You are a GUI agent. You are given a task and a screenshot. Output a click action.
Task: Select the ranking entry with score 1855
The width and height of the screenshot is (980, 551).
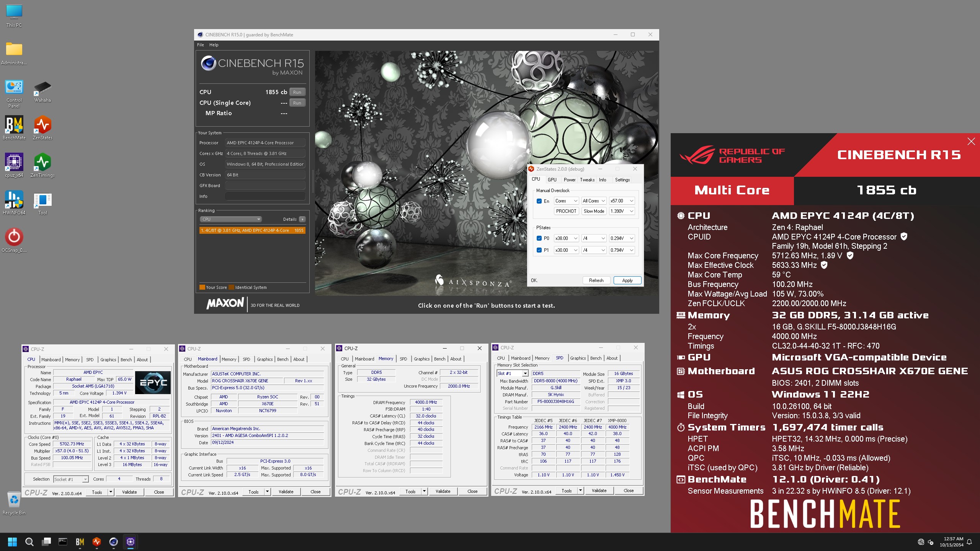coord(252,230)
